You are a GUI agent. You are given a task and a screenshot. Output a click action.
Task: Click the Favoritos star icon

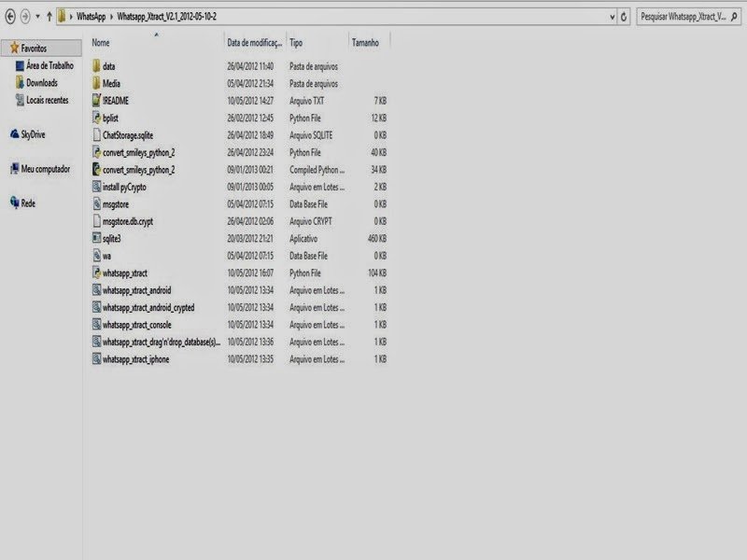click(x=14, y=48)
